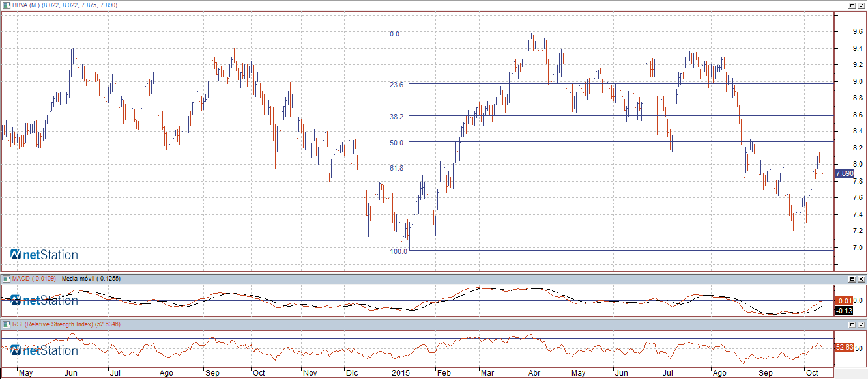Click the black -0.13 moving average tag

point(844,311)
